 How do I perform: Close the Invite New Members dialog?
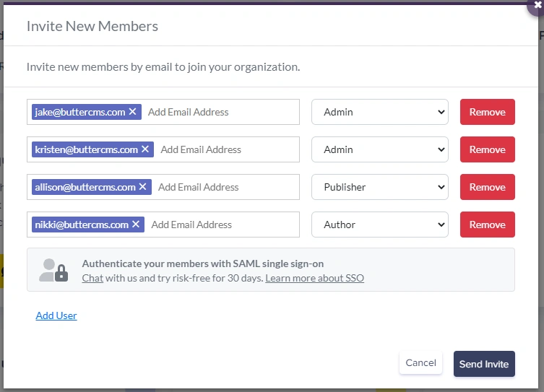pyautogui.click(x=537, y=4)
